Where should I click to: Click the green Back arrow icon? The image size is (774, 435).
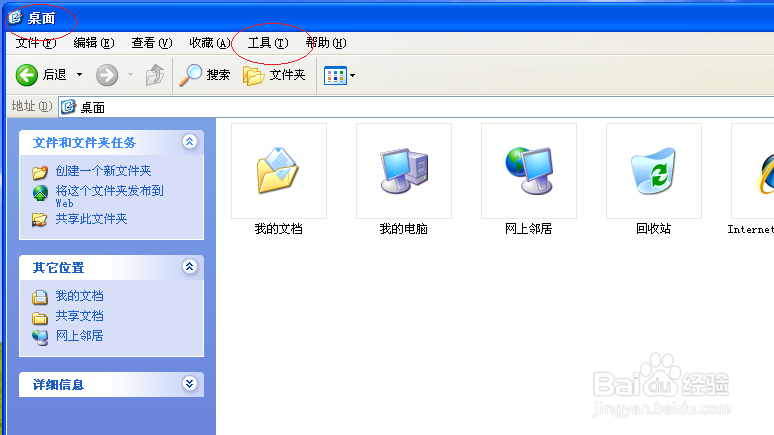(x=27, y=75)
